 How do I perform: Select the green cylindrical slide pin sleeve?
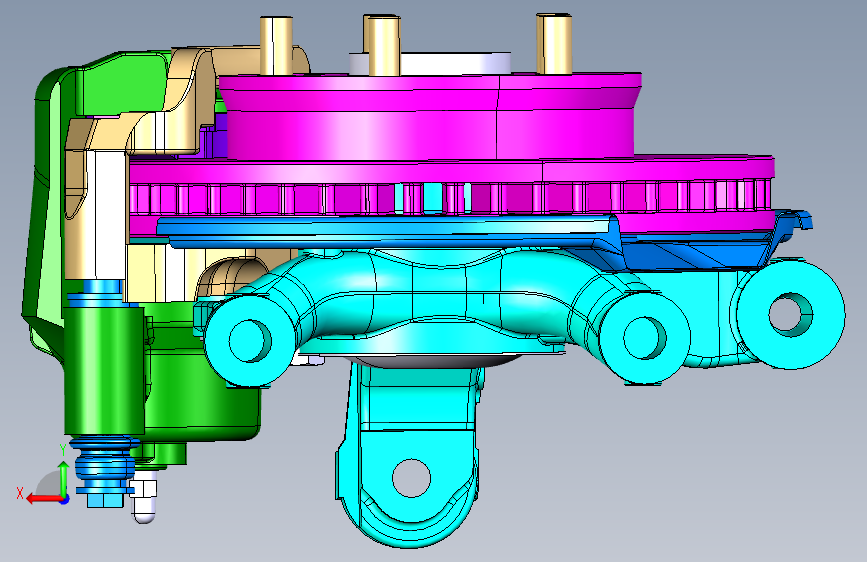pyautogui.click(x=105, y=370)
